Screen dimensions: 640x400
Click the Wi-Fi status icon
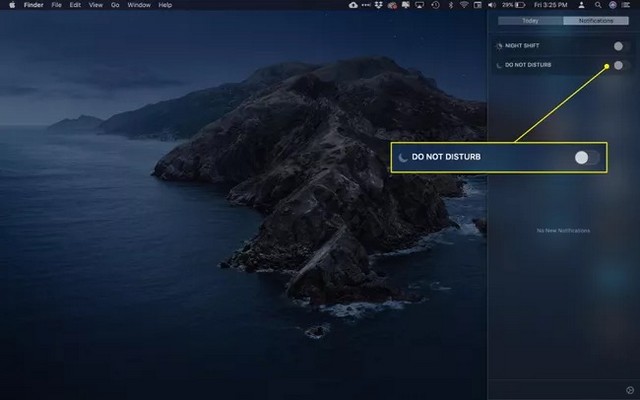click(464, 5)
